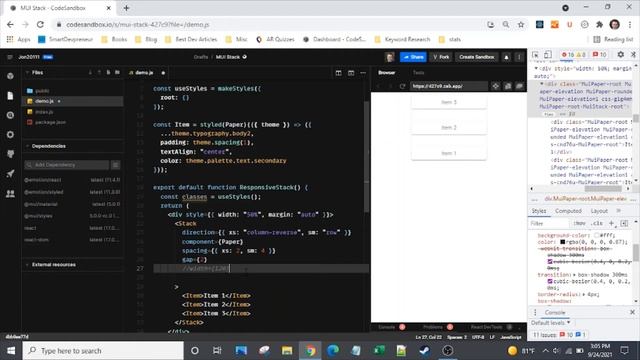Toggle first cubic-bezier easing swatch checkbox
The height and width of the screenshot is (360, 640).
550,261
